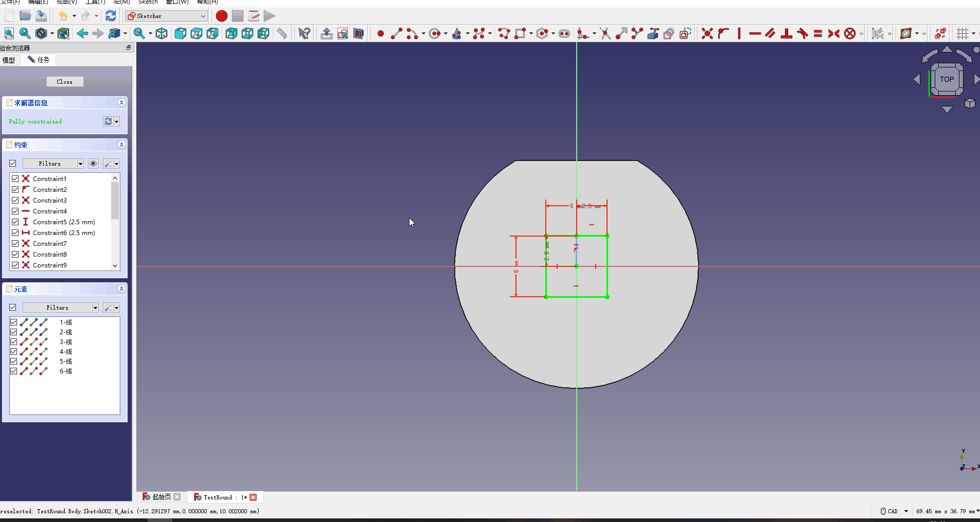Select the Create point tool
Viewport: 980px width, 522px height.
click(381, 34)
